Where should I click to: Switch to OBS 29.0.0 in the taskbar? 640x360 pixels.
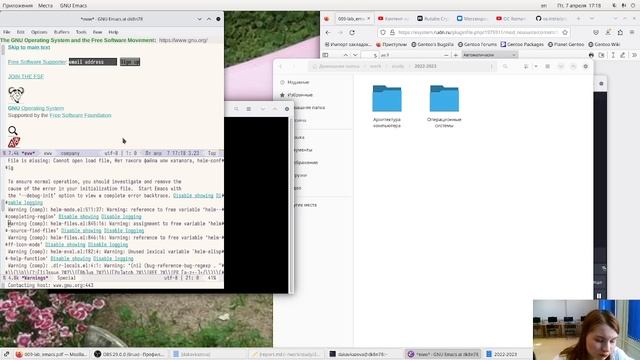129,354
